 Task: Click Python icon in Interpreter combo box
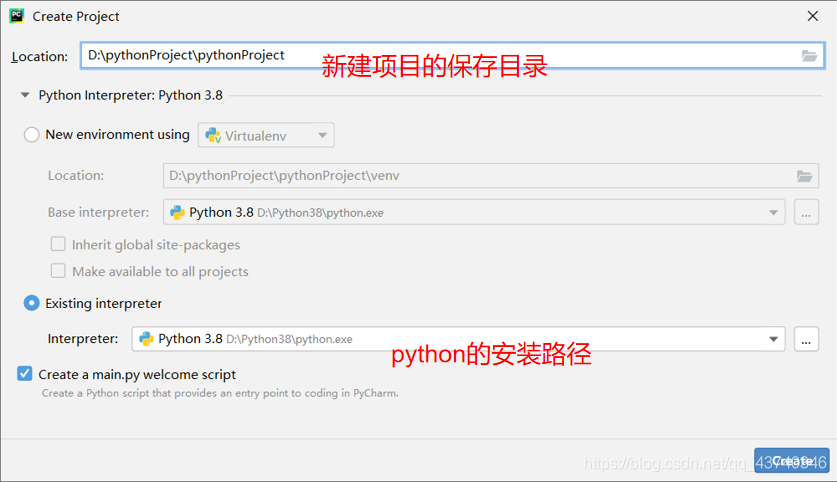pos(146,339)
